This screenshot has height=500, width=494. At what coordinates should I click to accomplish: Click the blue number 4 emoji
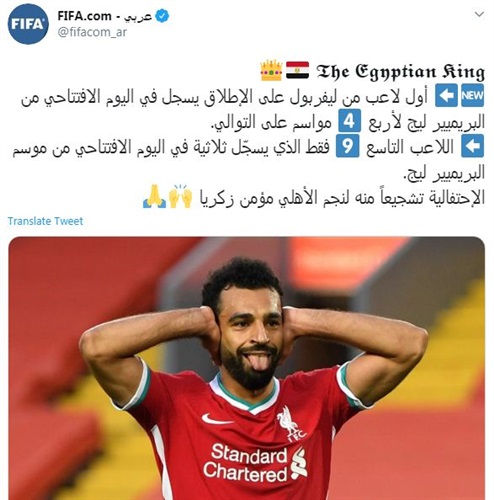(x=350, y=120)
